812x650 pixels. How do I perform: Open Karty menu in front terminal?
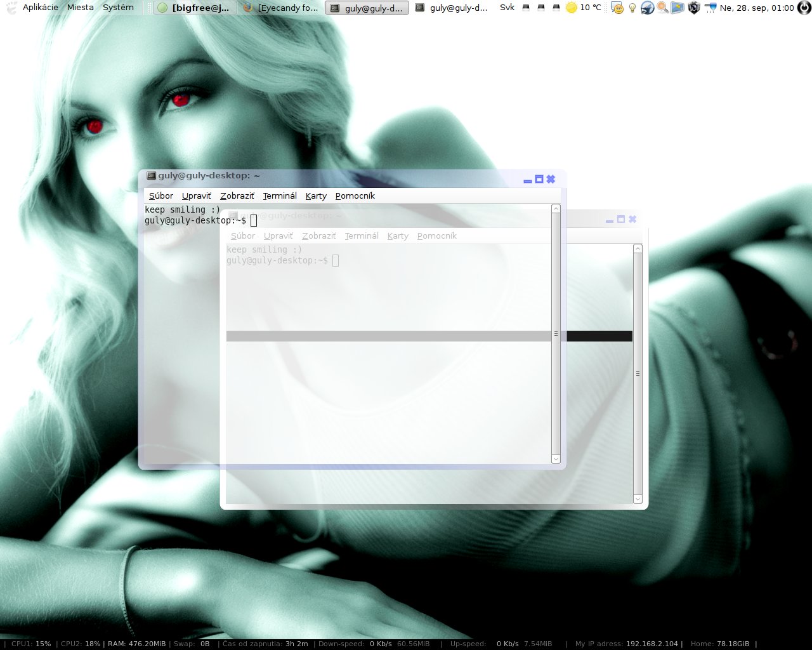(x=316, y=196)
